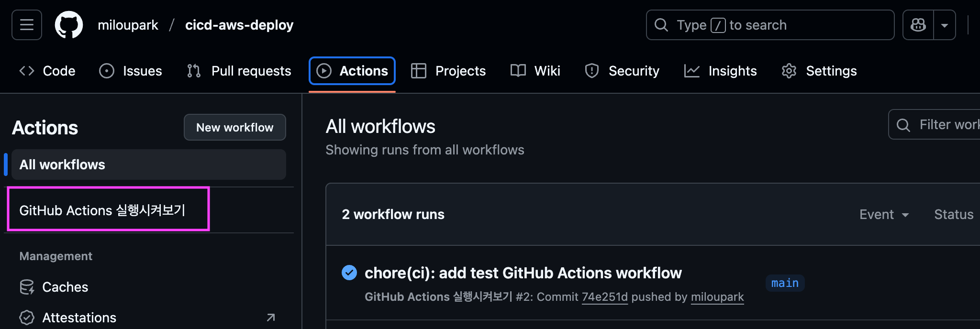Open the Status filter dropdown
The height and width of the screenshot is (329, 980).
(953, 214)
